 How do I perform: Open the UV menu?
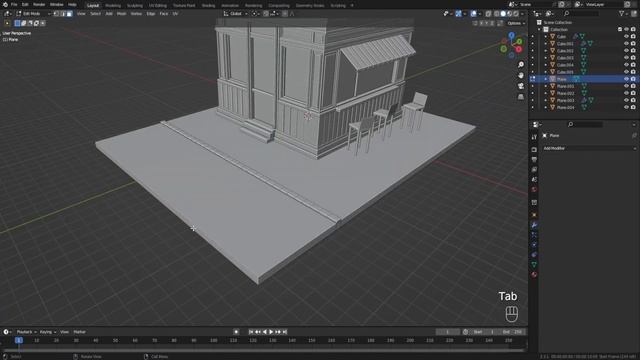point(175,13)
